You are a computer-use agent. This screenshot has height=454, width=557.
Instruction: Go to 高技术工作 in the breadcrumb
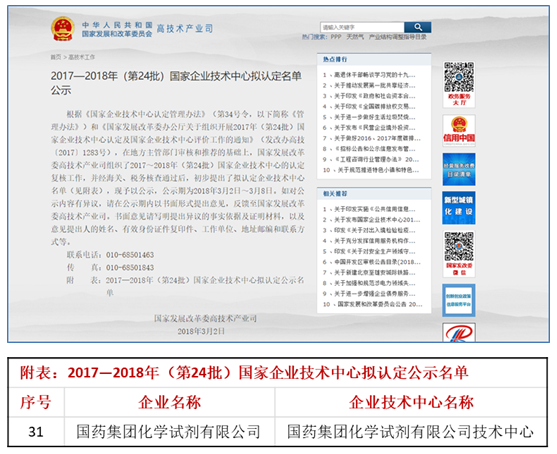point(81,57)
